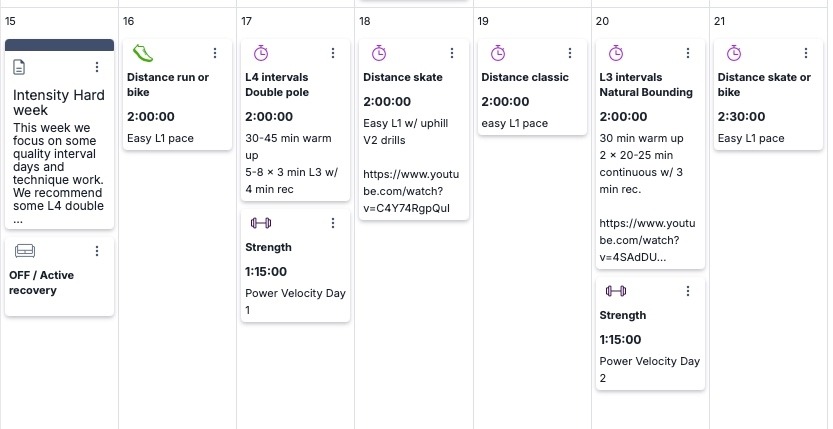Click stopwatch icon on day 21 workout
This screenshot has width=833, height=429.
click(x=733, y=53)
